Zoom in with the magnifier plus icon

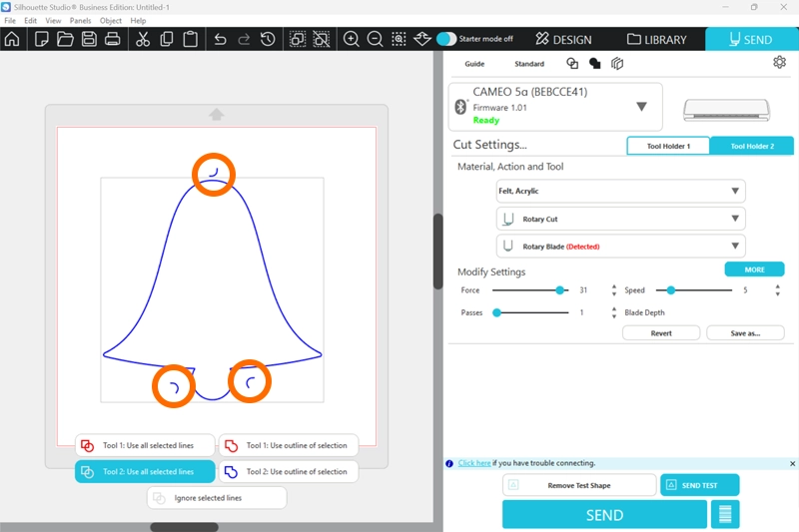click(352, 40)
